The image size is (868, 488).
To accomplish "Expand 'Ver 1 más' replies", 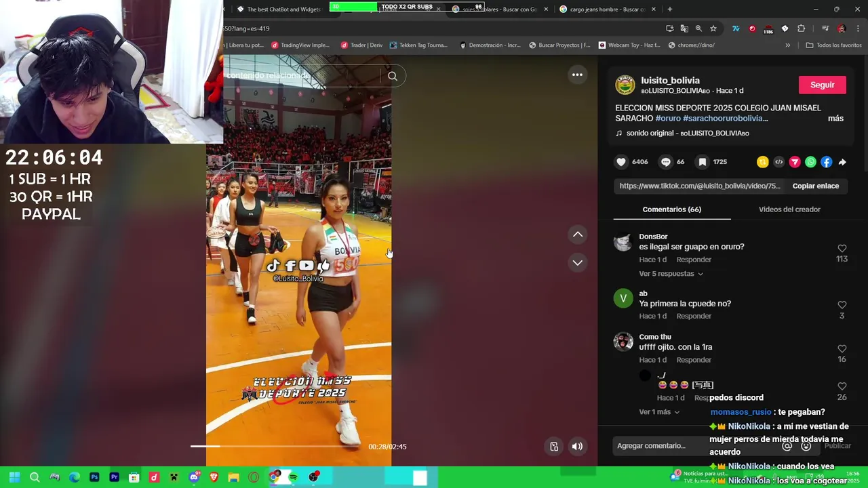I will click(x=659, y=412).
